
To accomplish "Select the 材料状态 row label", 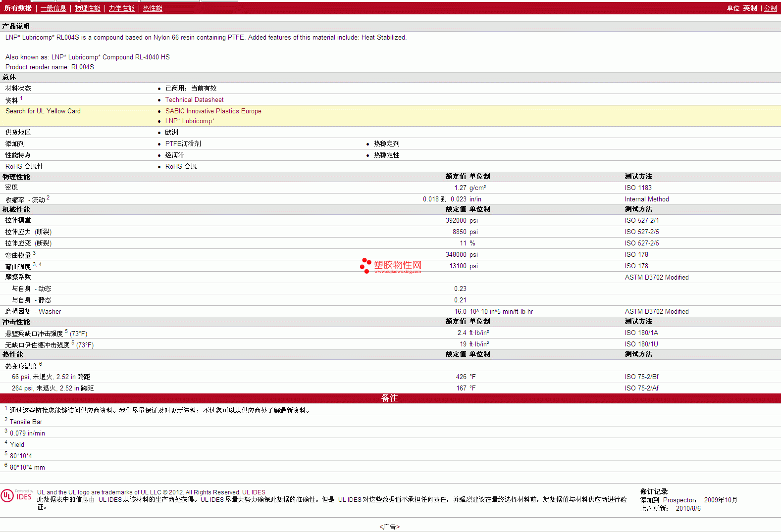I will (18, 88).
